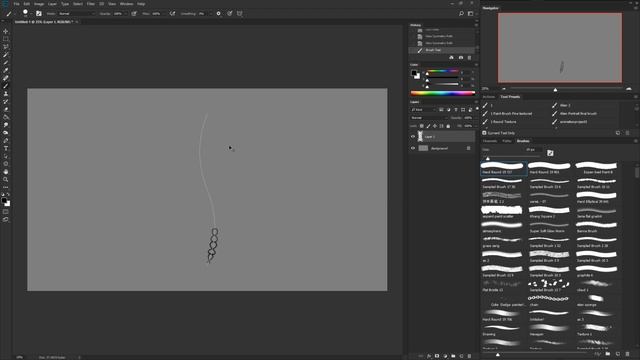Delete current state in History panel

[x=469, y=58]
